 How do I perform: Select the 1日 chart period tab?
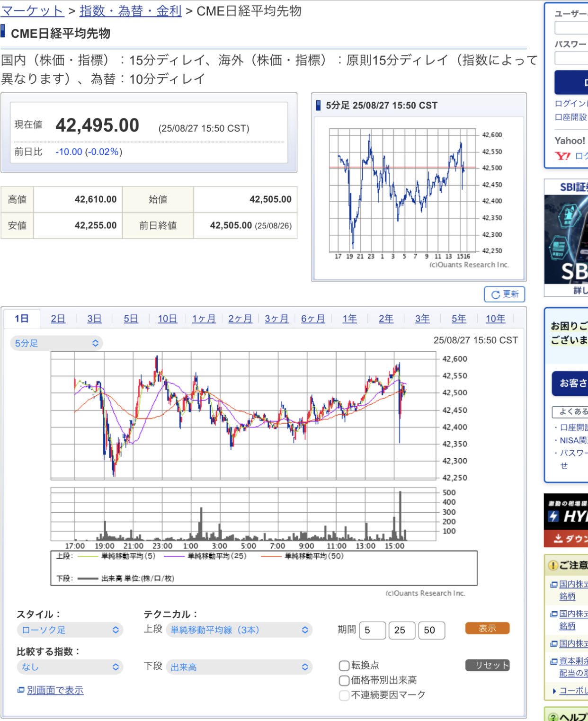pyautogui.click(x=22, y=319)
